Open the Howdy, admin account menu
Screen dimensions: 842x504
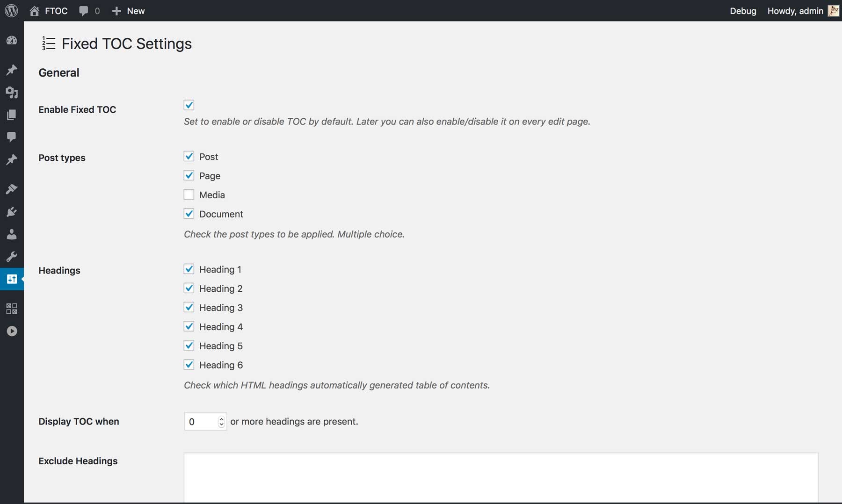[x=794, y=10]
